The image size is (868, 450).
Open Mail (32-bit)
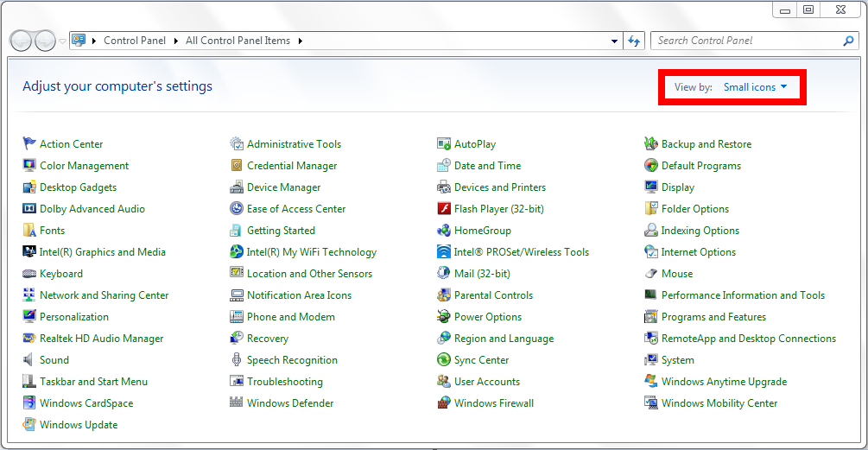coord(482,274)
